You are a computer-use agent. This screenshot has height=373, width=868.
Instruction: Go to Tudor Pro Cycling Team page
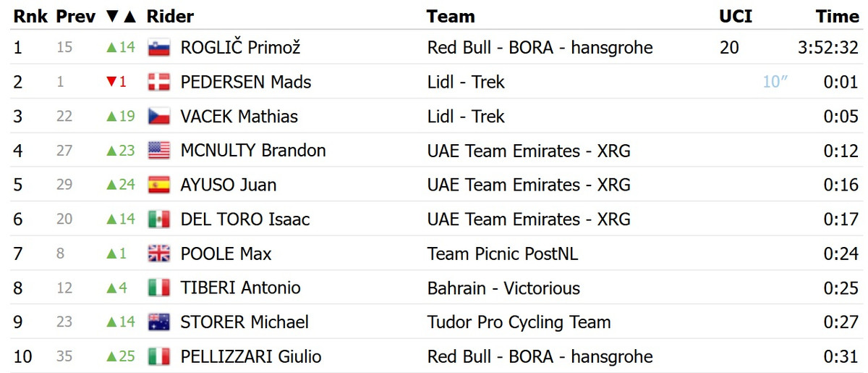coord(519,322)
